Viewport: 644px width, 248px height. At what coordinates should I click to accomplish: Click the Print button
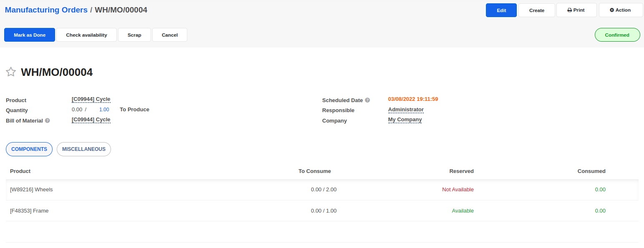[576, 10]
